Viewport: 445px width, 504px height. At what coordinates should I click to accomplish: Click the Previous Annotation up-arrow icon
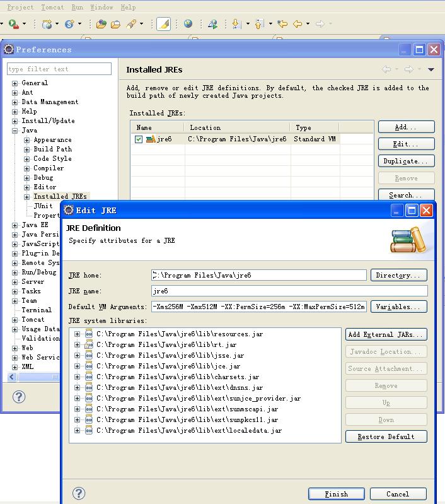259,24
